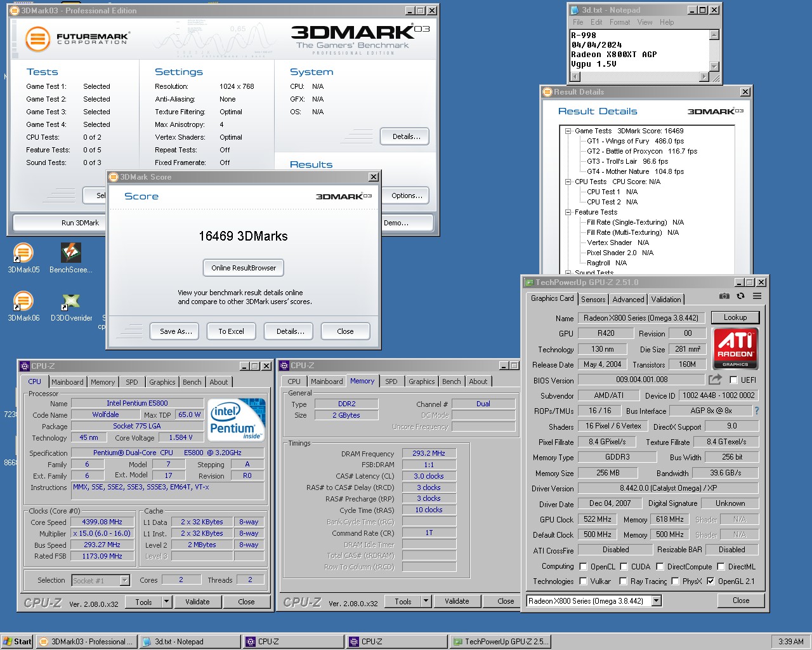
Task: Click the Start button icon
Action: 17,642
